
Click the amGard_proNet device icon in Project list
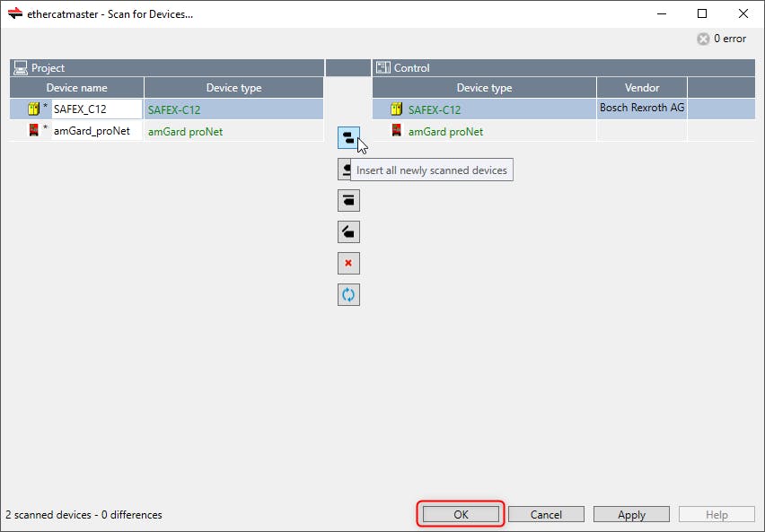tap(33, 130)
